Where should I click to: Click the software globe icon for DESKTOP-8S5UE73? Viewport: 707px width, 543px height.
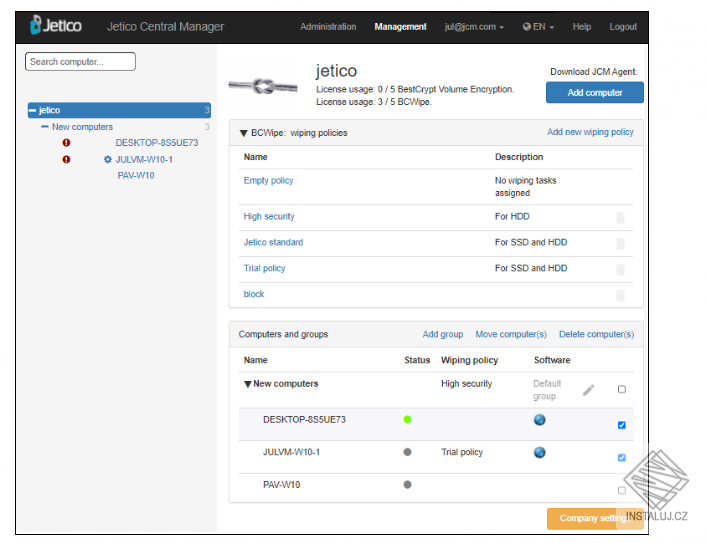[540, 420]
